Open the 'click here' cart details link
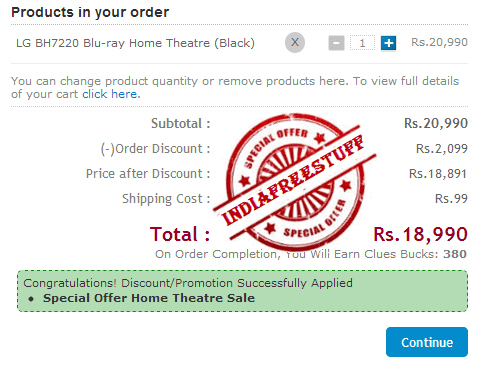 coord(110,94)
